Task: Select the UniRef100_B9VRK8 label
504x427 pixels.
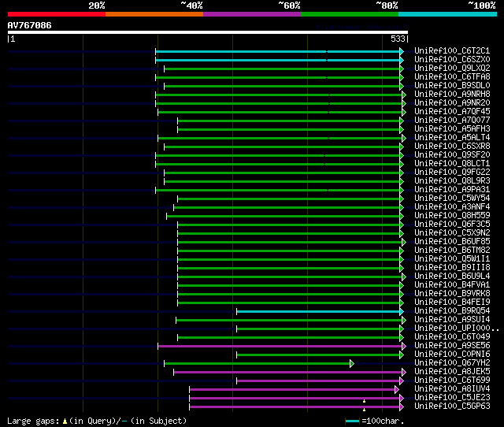Action: [x=452, y=294]
